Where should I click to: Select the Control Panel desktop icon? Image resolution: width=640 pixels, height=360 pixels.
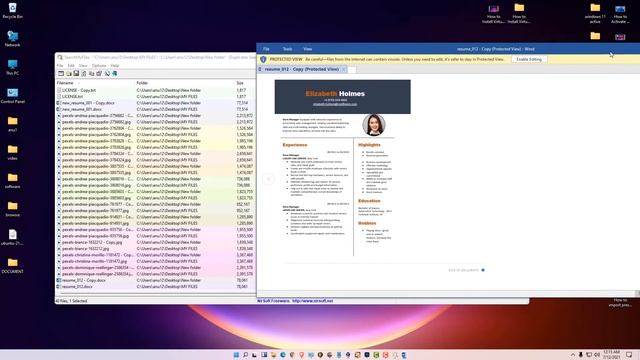pyautogui.click(x=12, y=96)
